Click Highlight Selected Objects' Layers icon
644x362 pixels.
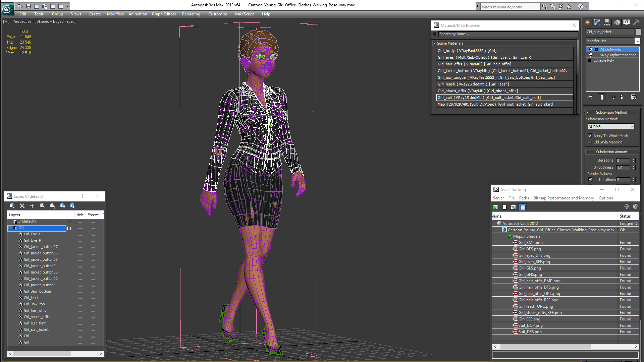pos(52,206)
